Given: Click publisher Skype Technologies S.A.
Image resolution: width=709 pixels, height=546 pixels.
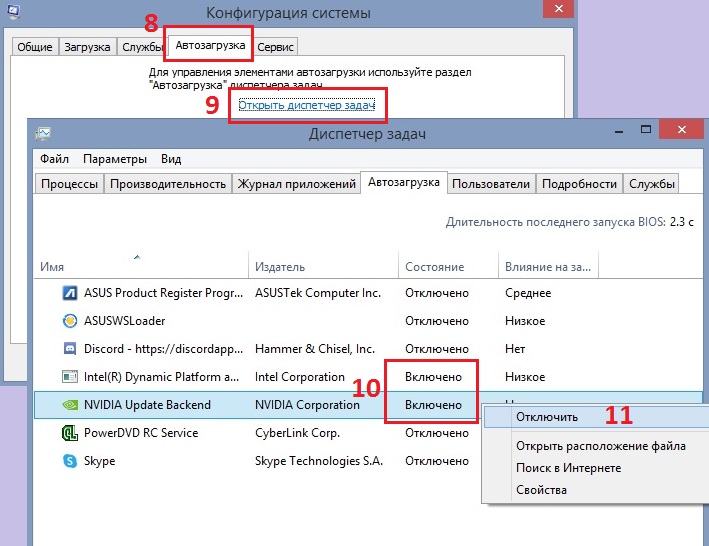Looking at the screenshot, I should pos(319,461).
